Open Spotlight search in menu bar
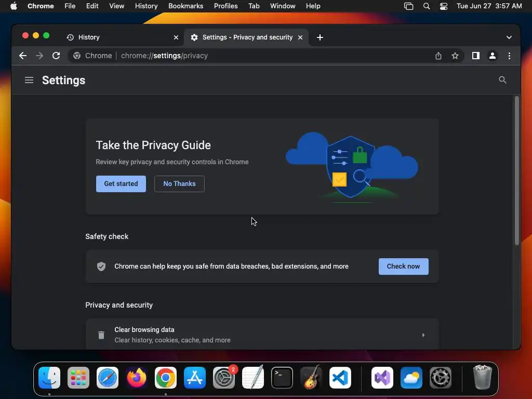The width and height of the screenshot is (532, 399). point(427,6)
